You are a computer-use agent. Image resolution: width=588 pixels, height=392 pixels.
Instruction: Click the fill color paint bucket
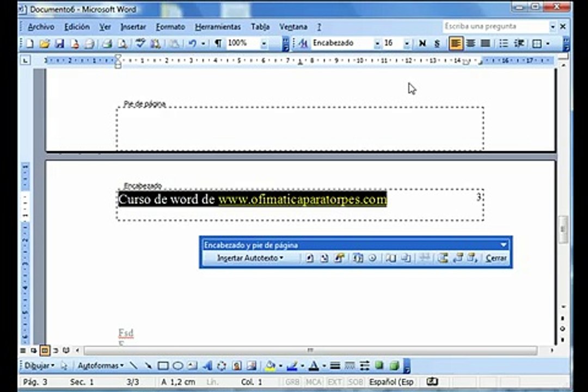(x=270, y=365)
